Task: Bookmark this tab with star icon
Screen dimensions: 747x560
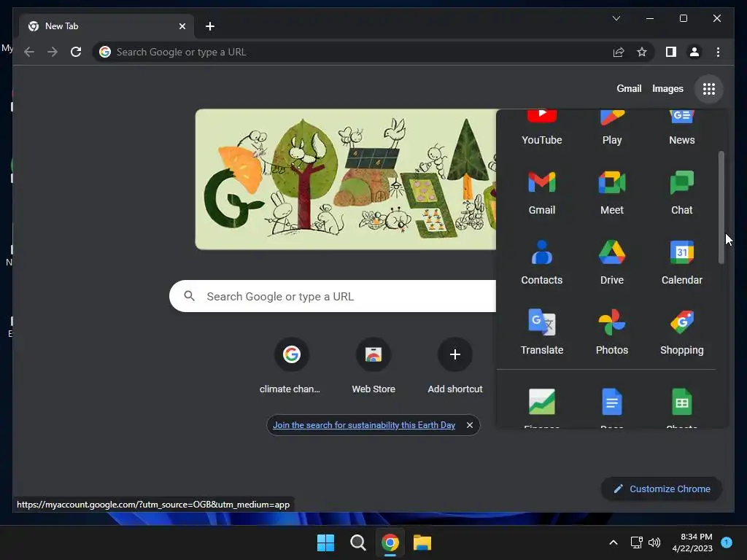Action: (x=642, y=52)
